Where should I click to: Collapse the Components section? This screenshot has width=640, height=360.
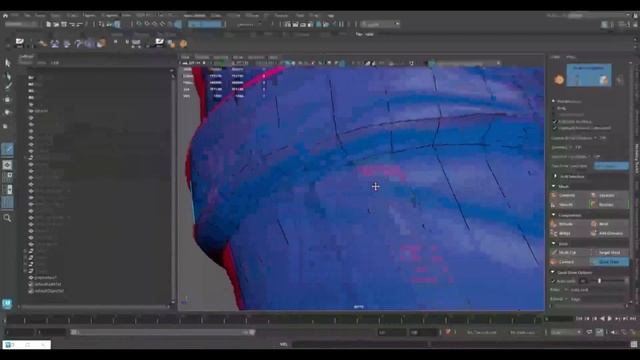[x=554, y=215]
